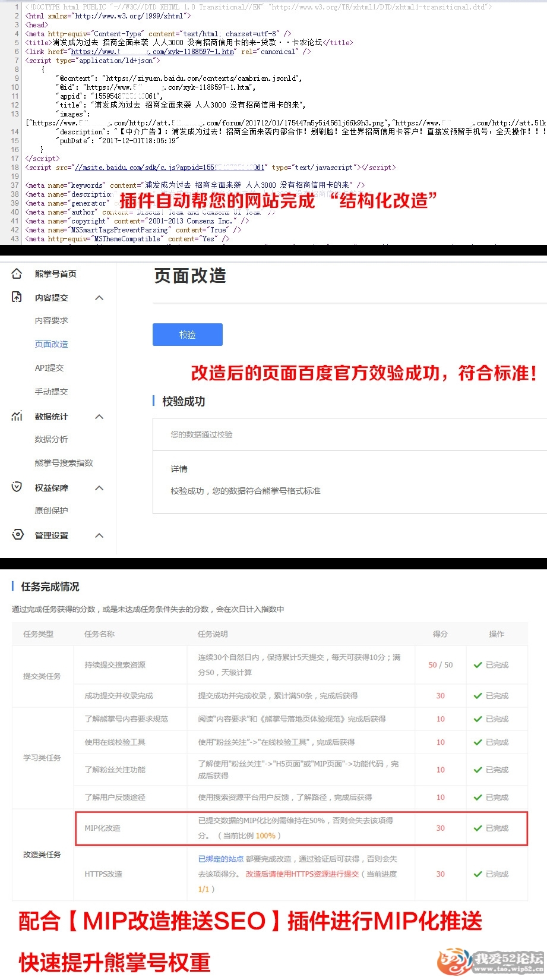
Task: Click the 提交类任务 category cell
Action: [x=42, y=676]
